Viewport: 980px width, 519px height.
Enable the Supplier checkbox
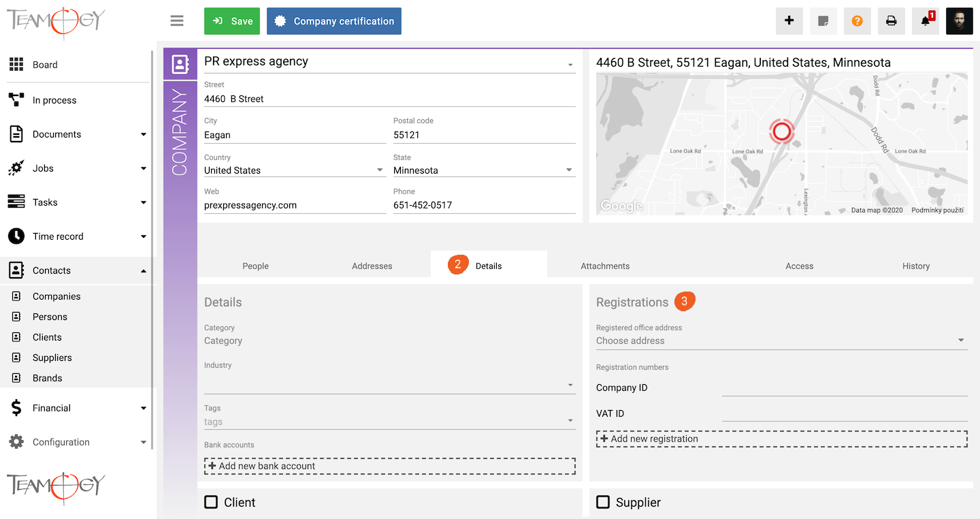(603, 502)
